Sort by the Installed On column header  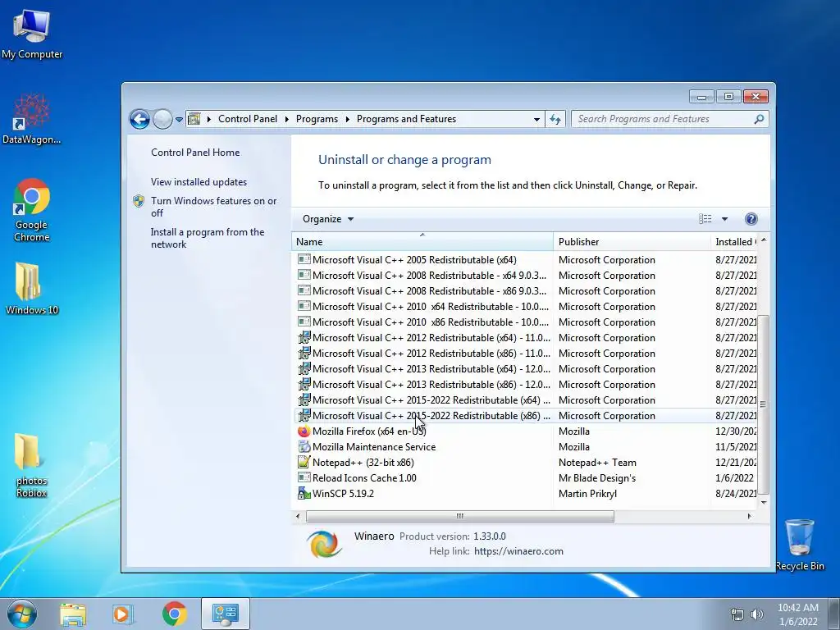(x=734, y=242)
